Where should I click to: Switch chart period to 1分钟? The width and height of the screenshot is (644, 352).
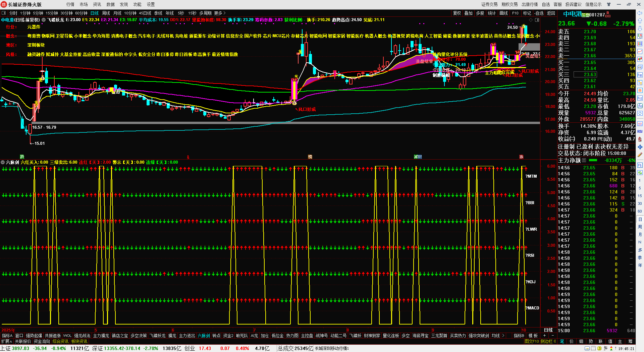(25, 13)
